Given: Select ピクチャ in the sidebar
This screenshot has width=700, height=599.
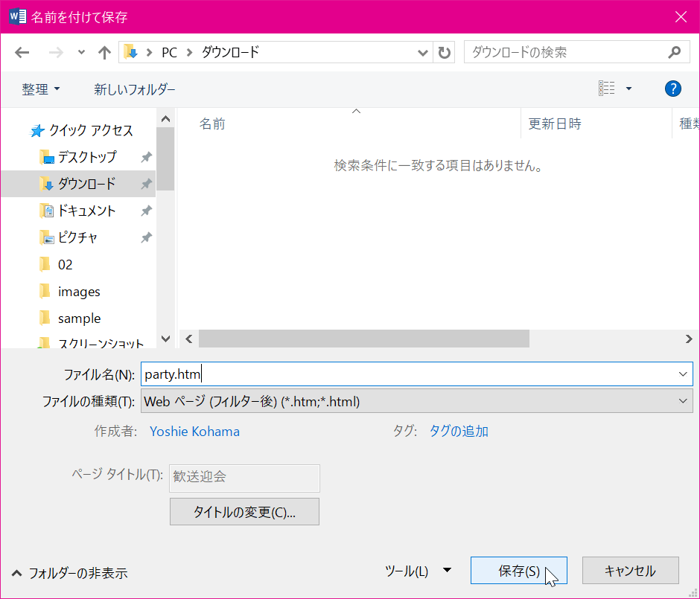Looking at the screenshot, I should click(x=69, y=237).
